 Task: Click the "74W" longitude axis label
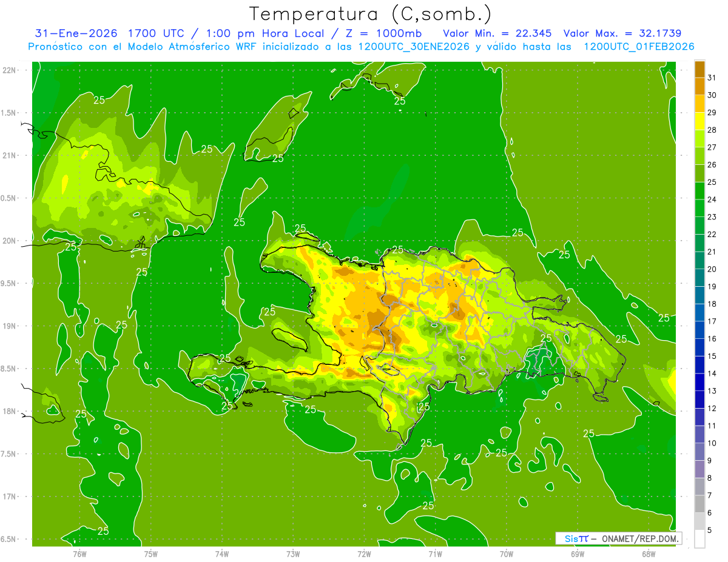tap(222, 554)
